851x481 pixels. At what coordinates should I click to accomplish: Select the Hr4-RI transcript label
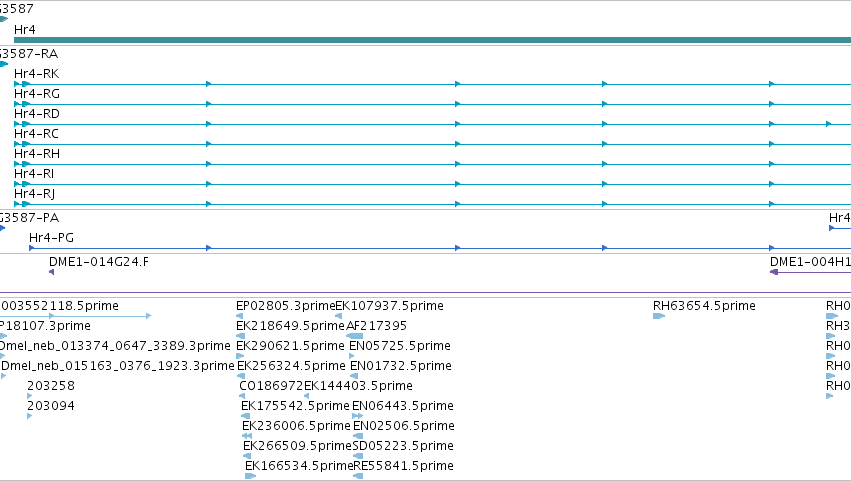point(34,174)
